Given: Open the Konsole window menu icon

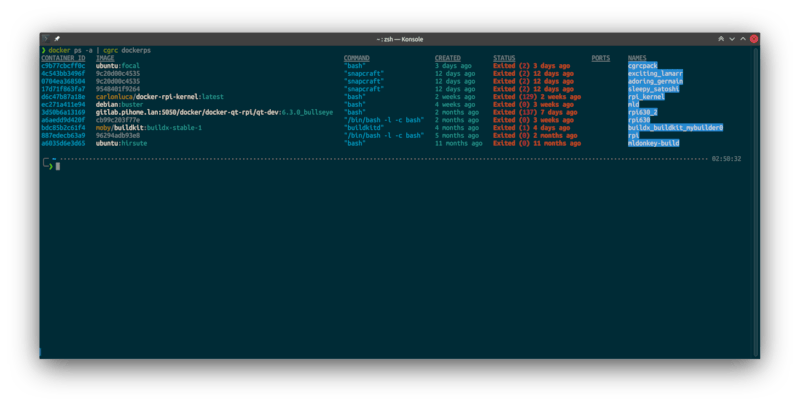Looking at the screenshot, I should [x=46, y=39].
